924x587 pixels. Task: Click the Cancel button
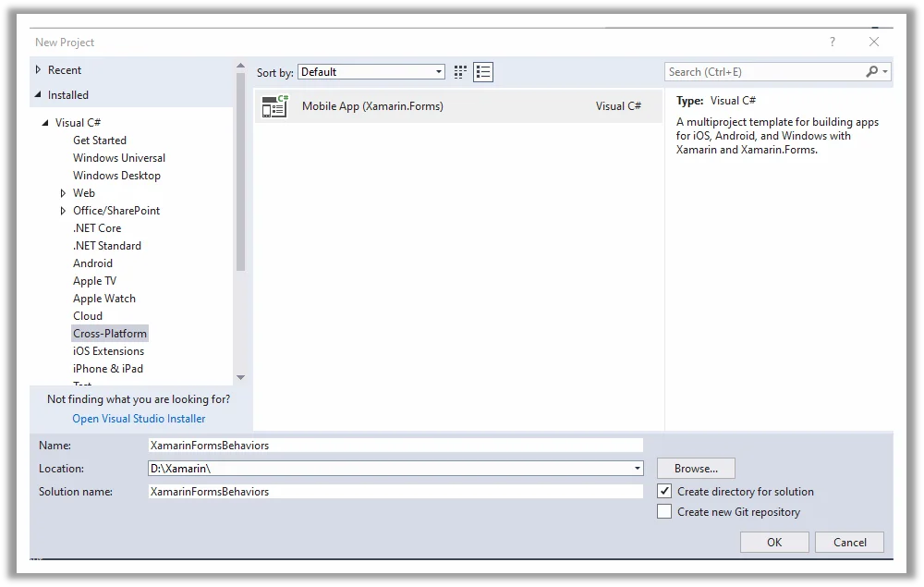click(850, 543)
